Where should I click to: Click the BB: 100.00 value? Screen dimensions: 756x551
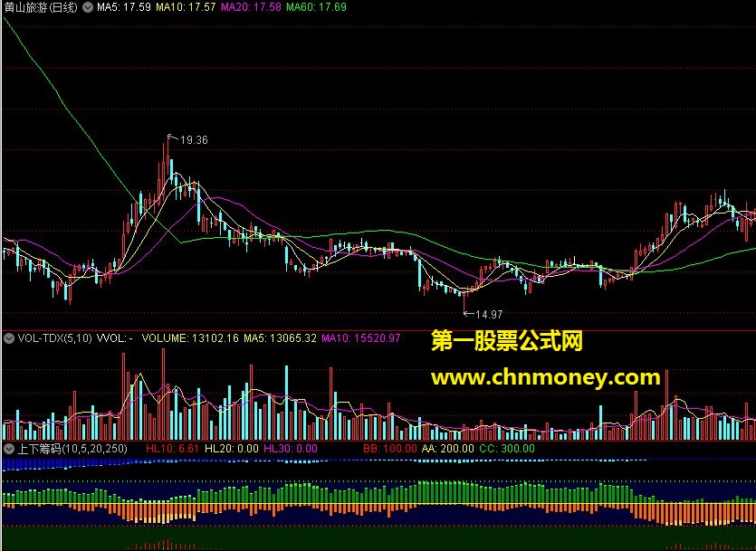click(x=389, y=449)
